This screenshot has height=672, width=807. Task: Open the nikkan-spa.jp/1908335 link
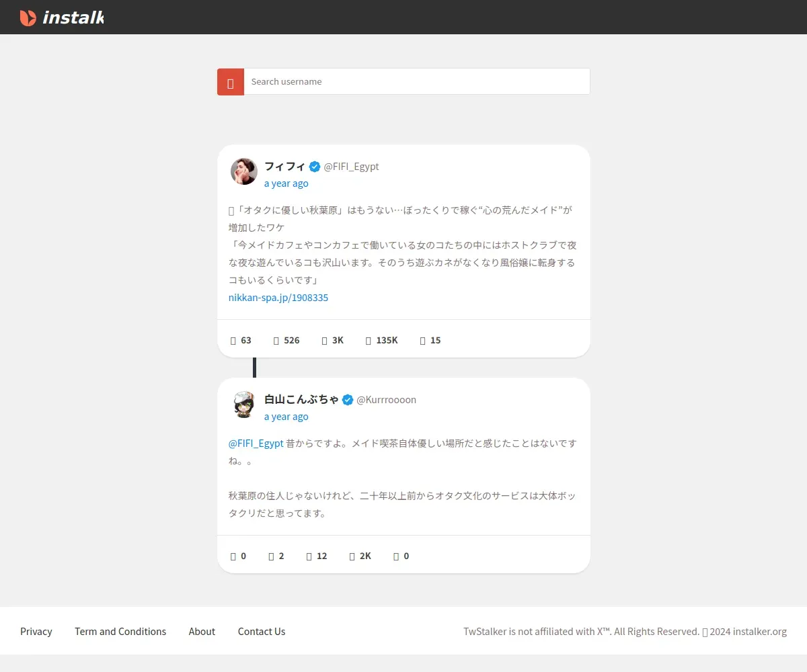278,297
